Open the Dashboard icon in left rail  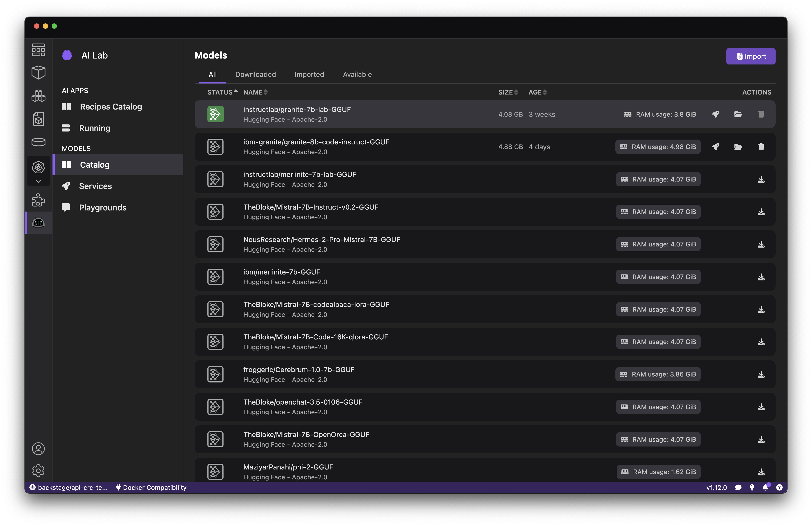tap(38, 50)
